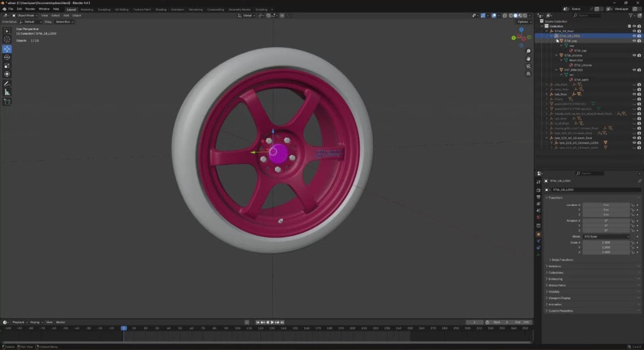Open the viewport Object menu
This screenshot has height=350, width=644.
[x=77, y=16]
